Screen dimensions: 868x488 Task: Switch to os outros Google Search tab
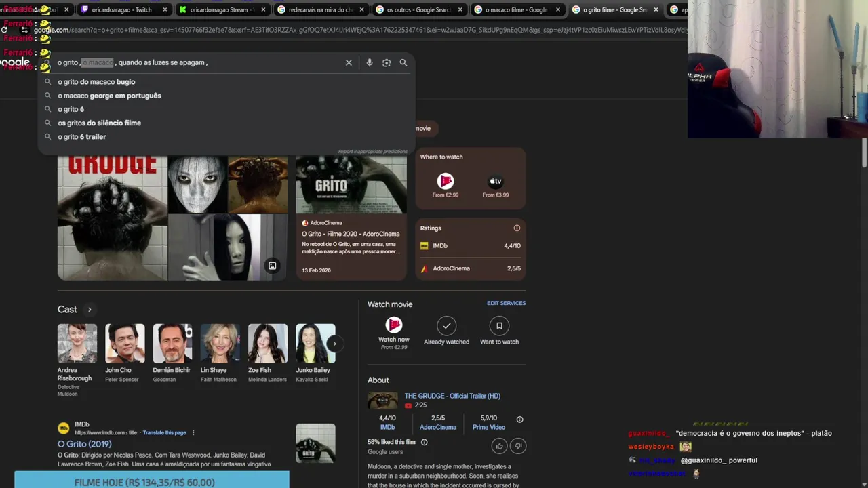coord(418,9)
